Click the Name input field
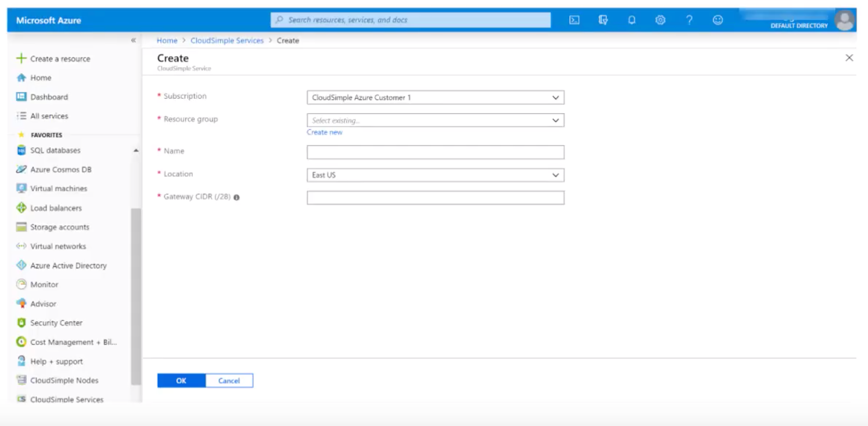Screen dimensions: 868x426 point(435,152)
